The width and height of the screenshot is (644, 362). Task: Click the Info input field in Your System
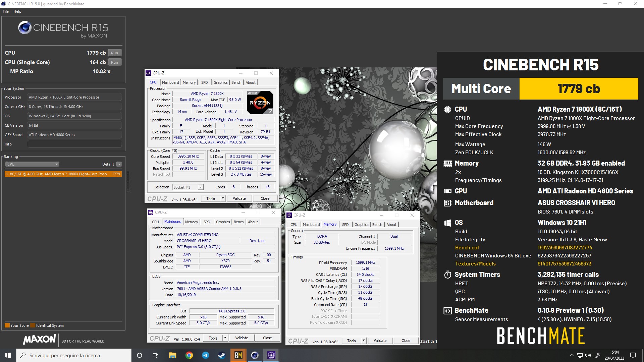pos(74,144)
